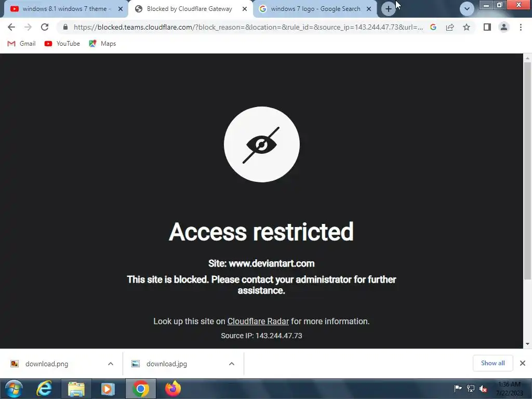Open the side panel icon
This screenshot has width=532, height=399.
pyautogui.click(x=487, y=27)
